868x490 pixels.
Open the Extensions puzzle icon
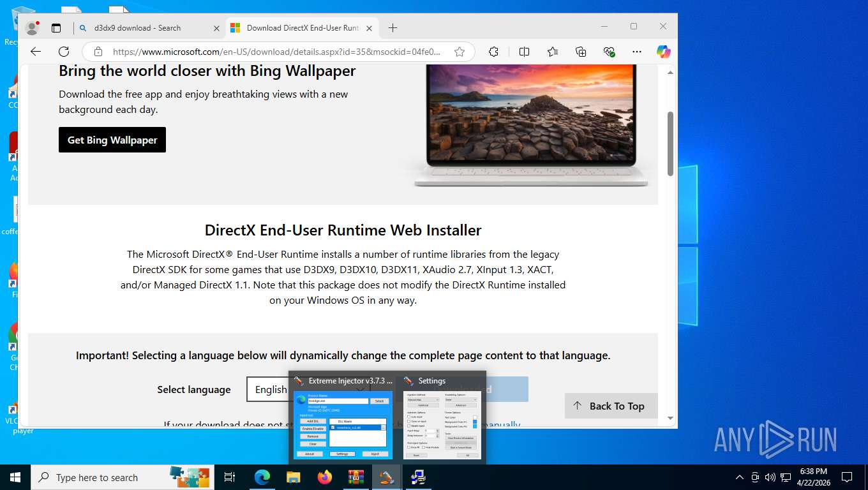click(493, 52)
